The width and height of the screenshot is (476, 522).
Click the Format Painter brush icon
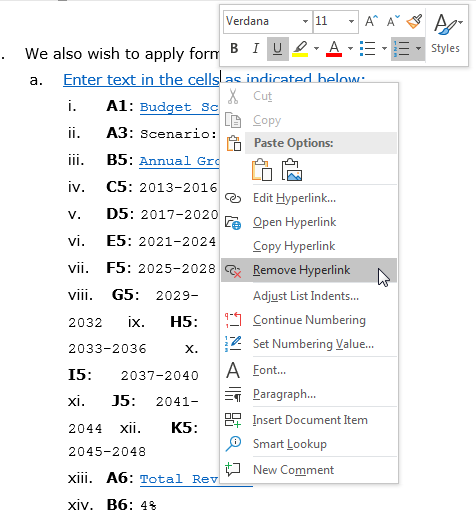click(x=414, y=22)
